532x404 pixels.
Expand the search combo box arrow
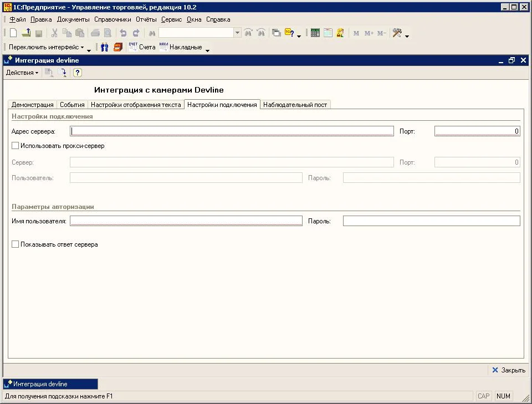[x=237, y=33]
